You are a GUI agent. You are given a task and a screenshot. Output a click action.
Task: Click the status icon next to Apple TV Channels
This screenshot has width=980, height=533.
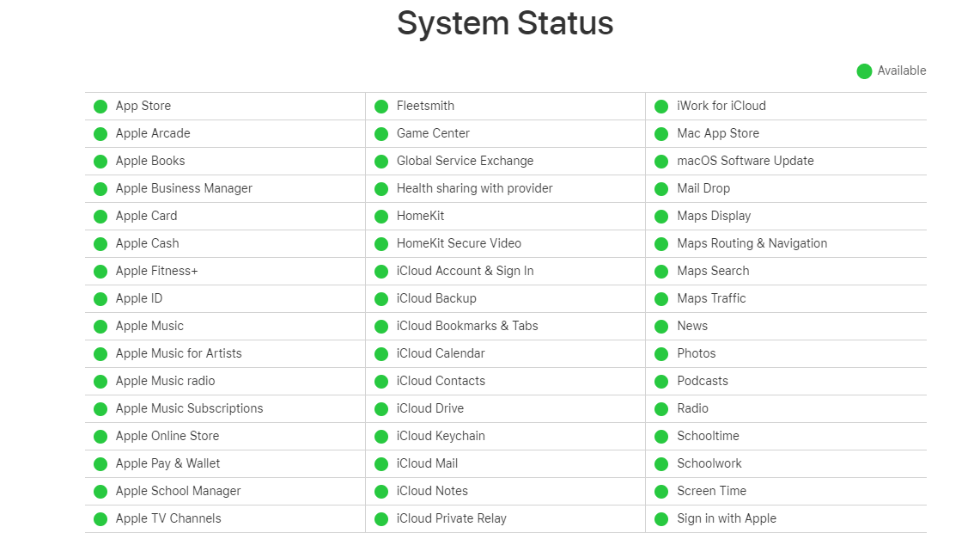100,519
